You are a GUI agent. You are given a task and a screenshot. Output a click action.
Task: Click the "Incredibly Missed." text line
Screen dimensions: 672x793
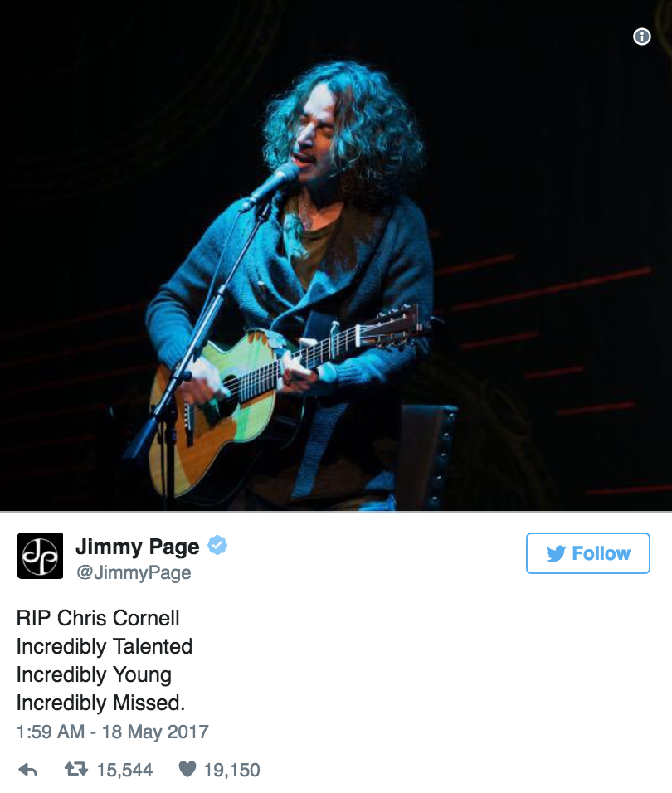pyautogui.click(x=100, y=703)
